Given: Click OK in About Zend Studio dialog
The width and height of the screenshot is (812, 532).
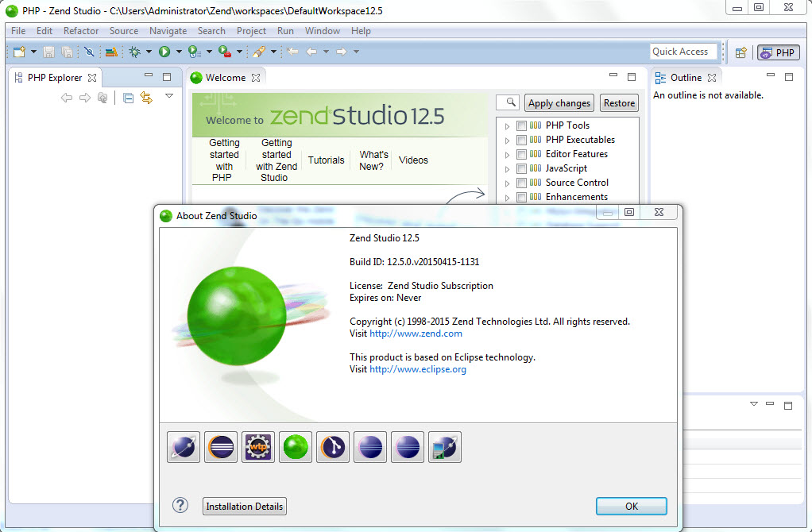Looking at the screenshot, I should pos(632,506).
